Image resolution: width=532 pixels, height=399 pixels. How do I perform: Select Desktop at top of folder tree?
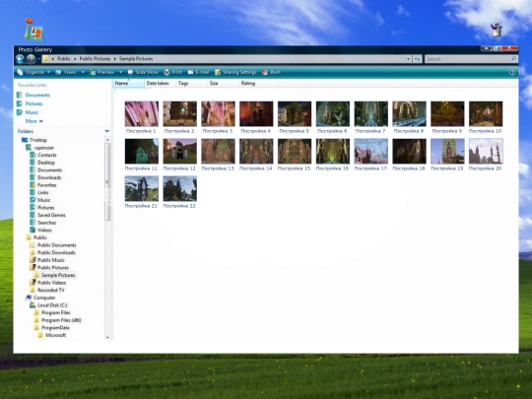tap(34, 140)
